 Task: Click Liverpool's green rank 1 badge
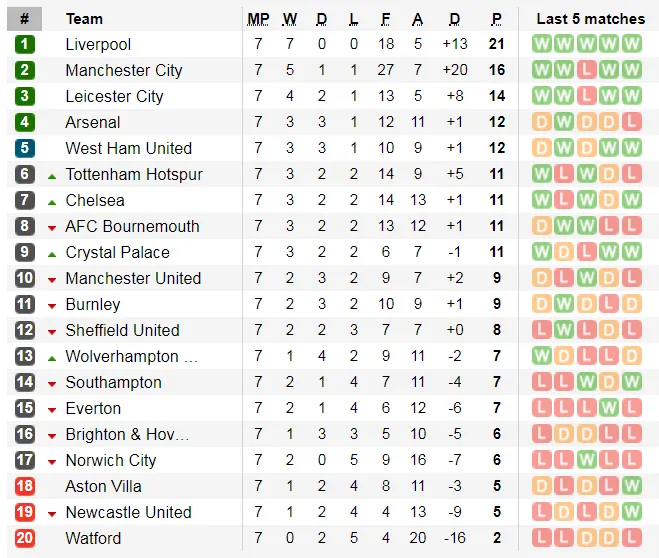click(25, 44)
